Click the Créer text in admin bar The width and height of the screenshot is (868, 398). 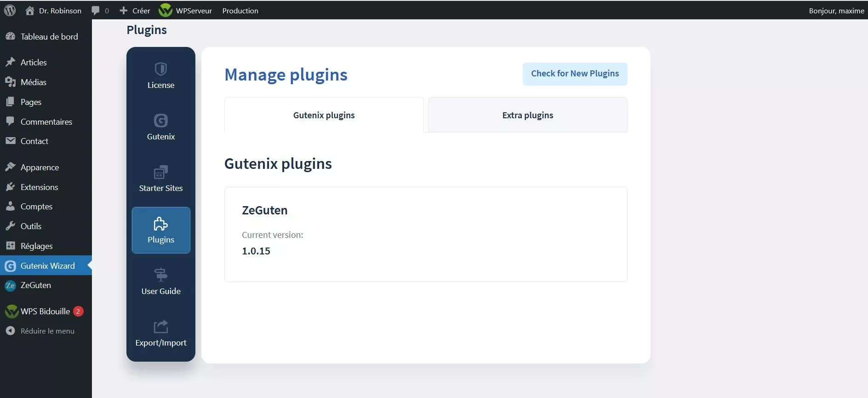(x=141, y=11)
